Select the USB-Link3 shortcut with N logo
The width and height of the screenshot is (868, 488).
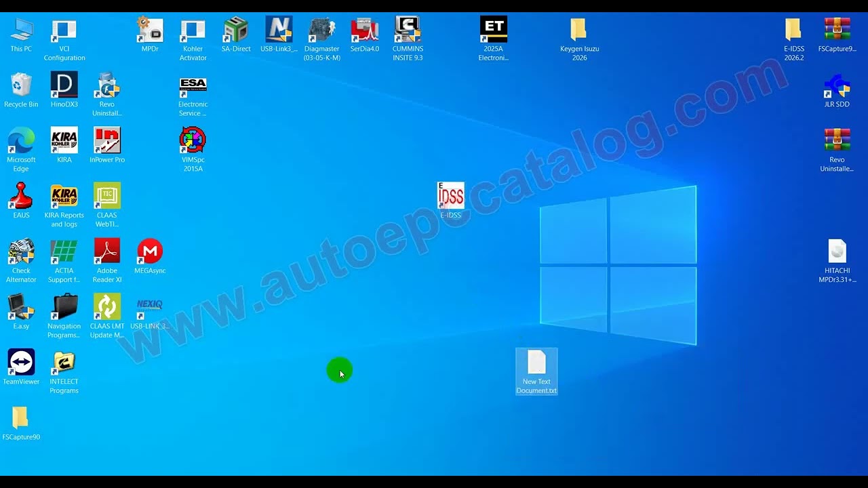coord(279,35)
